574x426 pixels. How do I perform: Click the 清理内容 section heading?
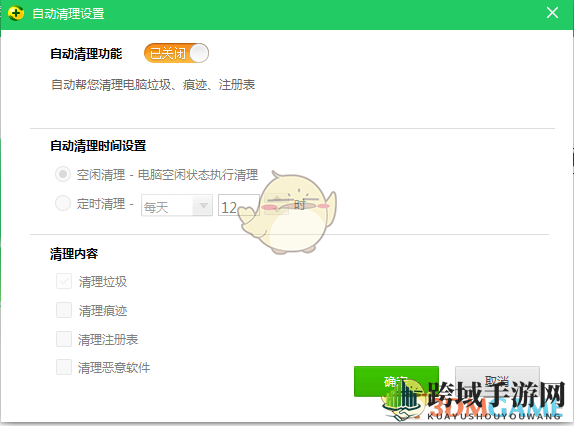pos(74,254)
